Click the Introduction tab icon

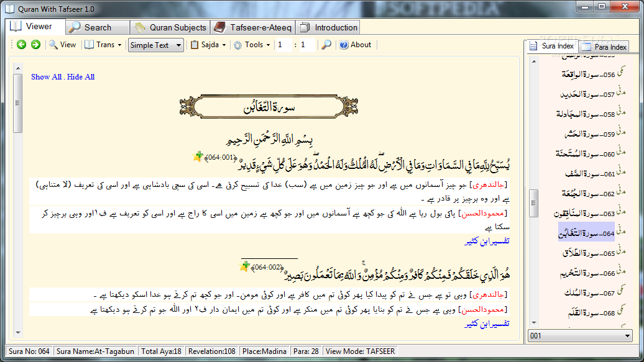point(305,27)
